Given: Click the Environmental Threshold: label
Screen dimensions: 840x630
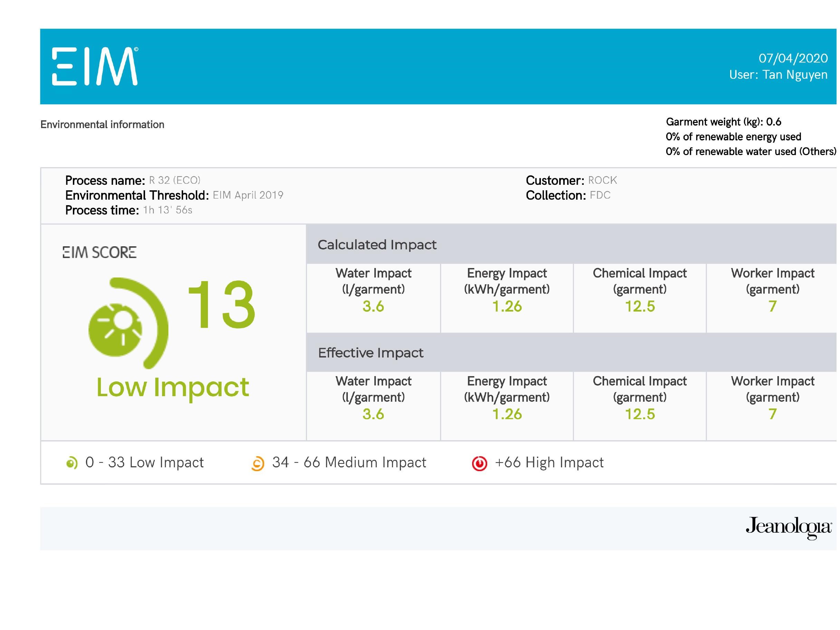Looking at the screenshot, I should pyautogui.click(x=137, y=195).
